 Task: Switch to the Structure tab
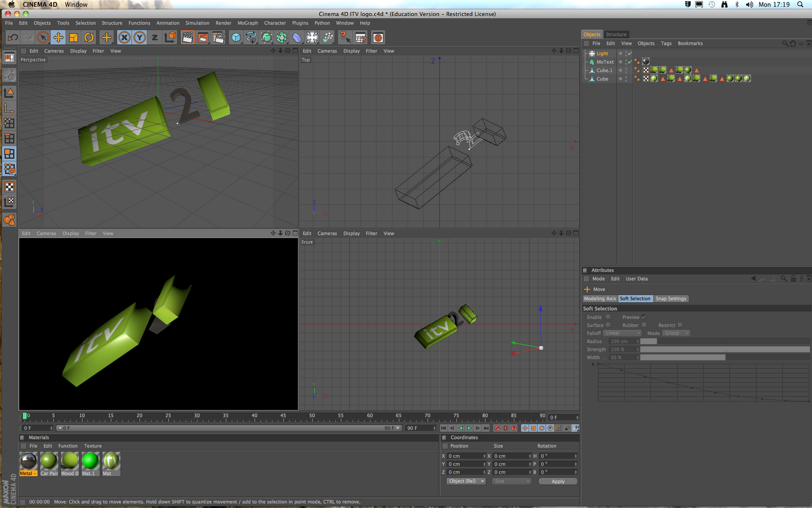click(616, 35)
